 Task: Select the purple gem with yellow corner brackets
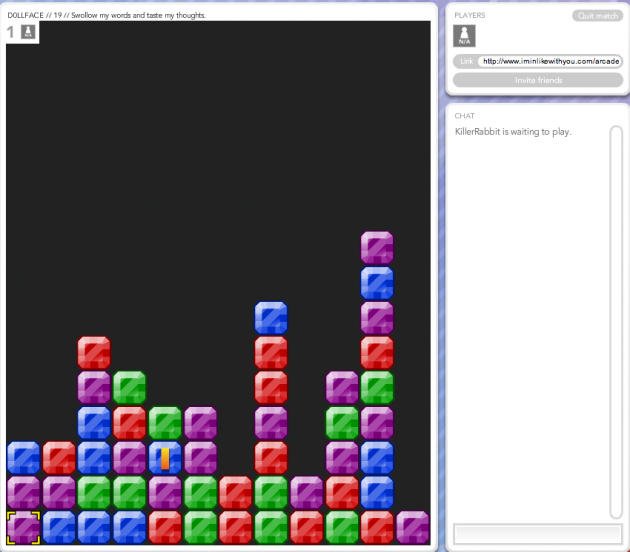pyautogui.click(x=24, y=527)
